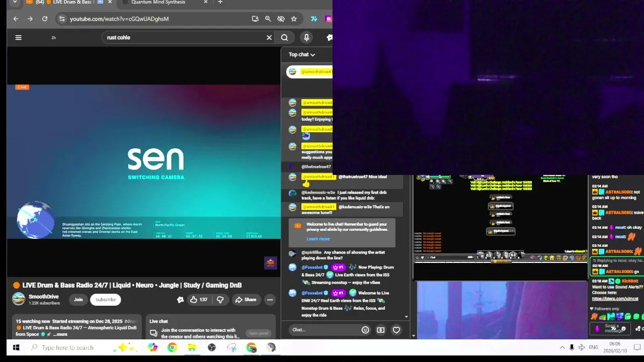Open a new browser tab
The width and height of the screenshot is (644, 362).
tap(220, 2)
